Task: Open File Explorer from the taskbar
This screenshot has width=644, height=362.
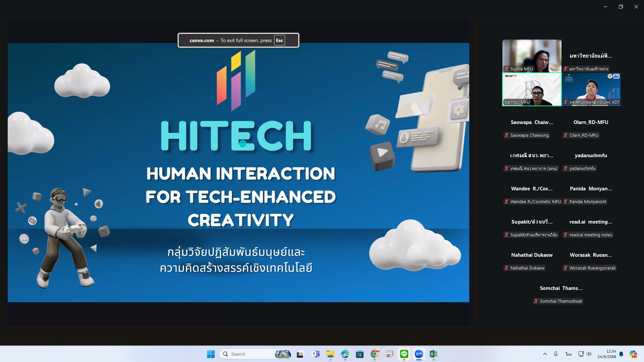Action: [x=330, y=354]
